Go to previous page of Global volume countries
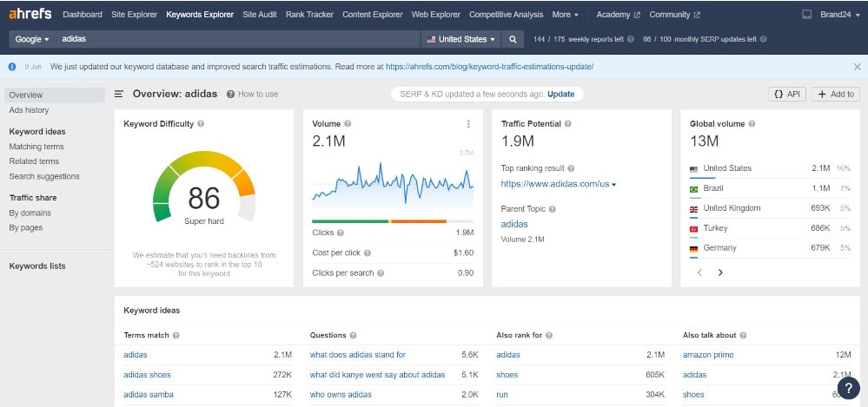Screen dimensions: 868x407 (x=699, y=272)
